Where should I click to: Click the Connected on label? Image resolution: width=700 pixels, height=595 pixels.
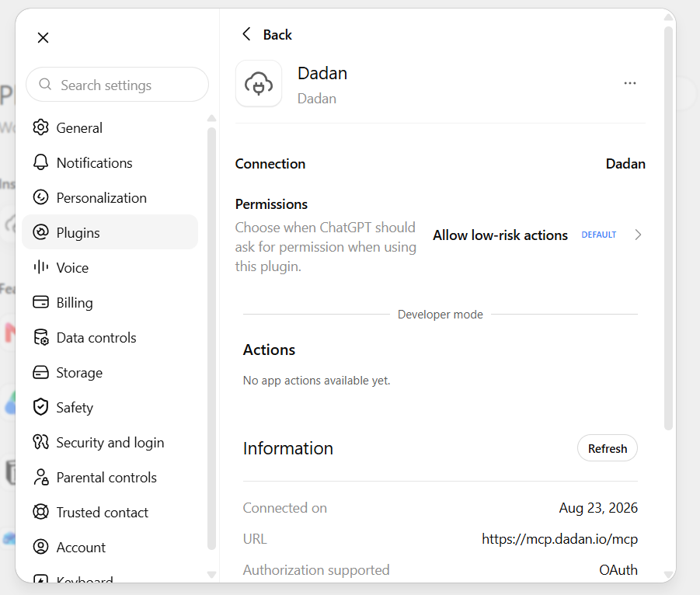pyautogui.click(x=285, y=507)
